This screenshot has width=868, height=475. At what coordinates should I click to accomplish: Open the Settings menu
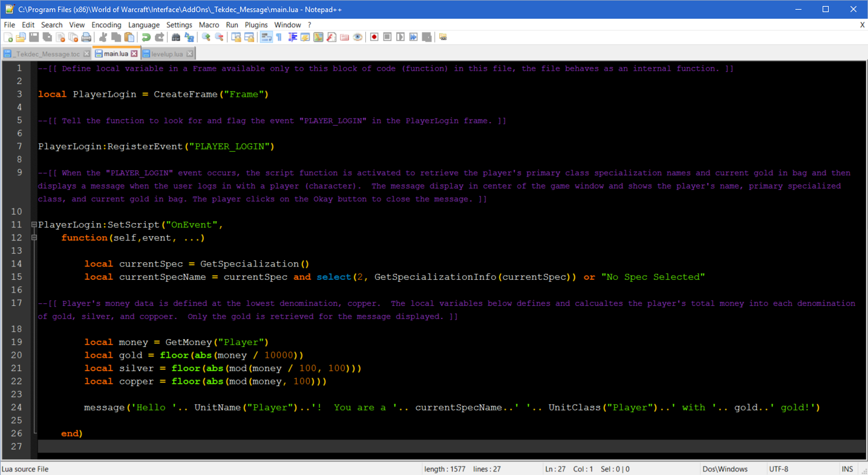click(x=179, y=25)
